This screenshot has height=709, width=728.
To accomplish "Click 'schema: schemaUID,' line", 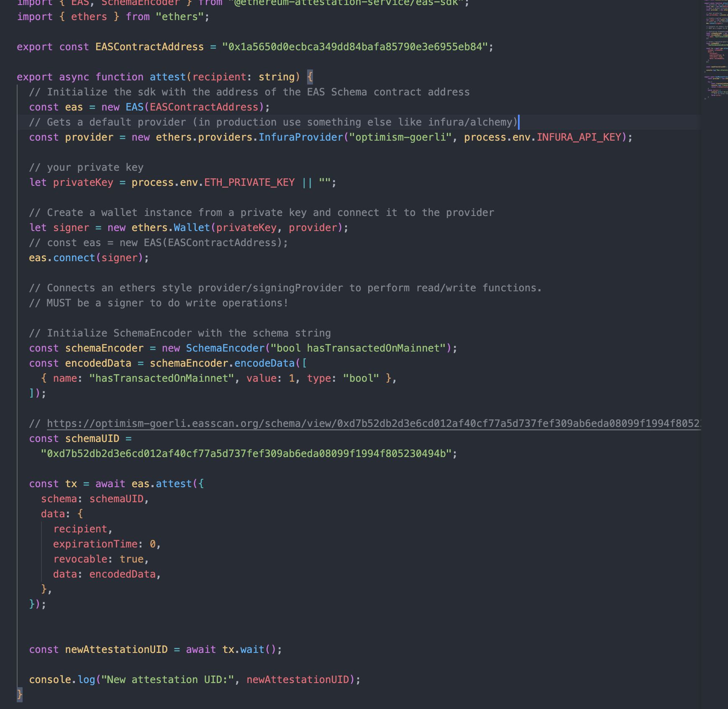I will 95,499.
